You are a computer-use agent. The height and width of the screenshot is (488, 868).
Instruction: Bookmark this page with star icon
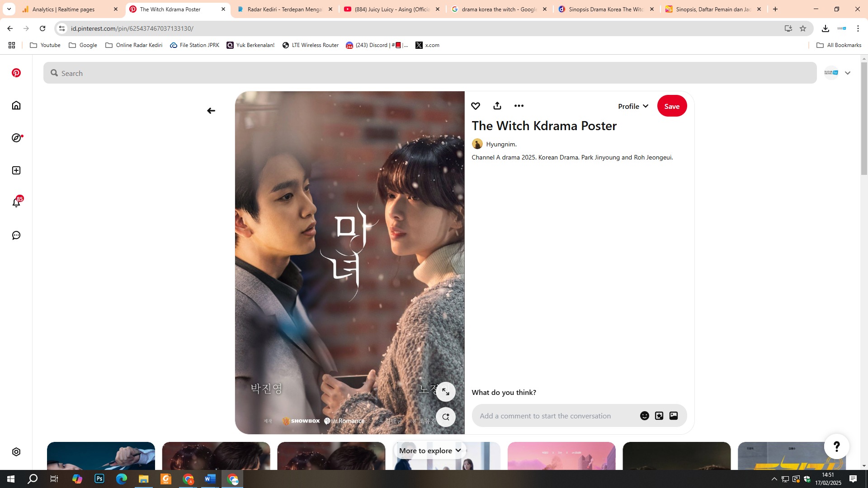803,28
